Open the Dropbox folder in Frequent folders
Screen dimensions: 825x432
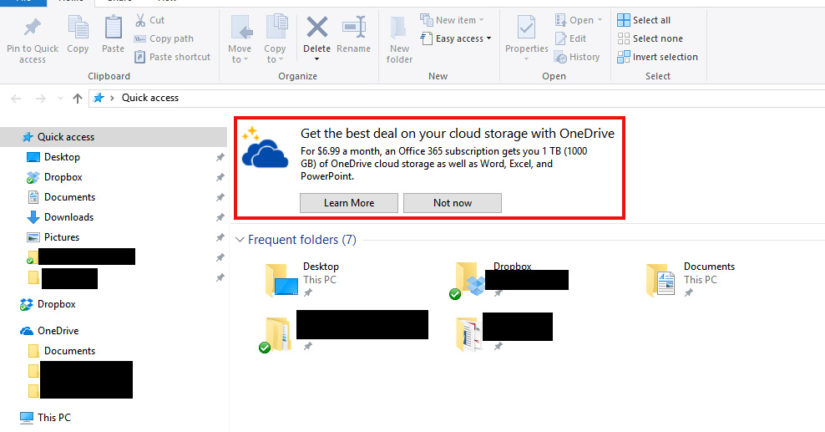coord(493,279)
